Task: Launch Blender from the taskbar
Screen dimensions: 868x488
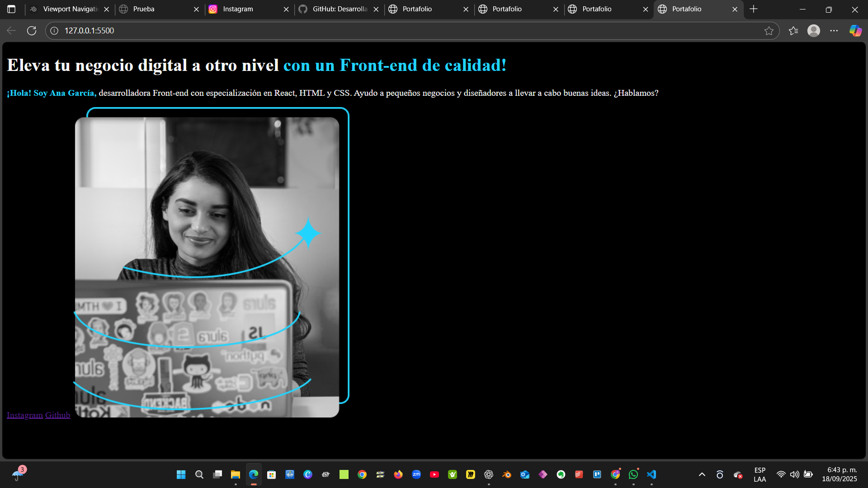Action: (507, 474)
